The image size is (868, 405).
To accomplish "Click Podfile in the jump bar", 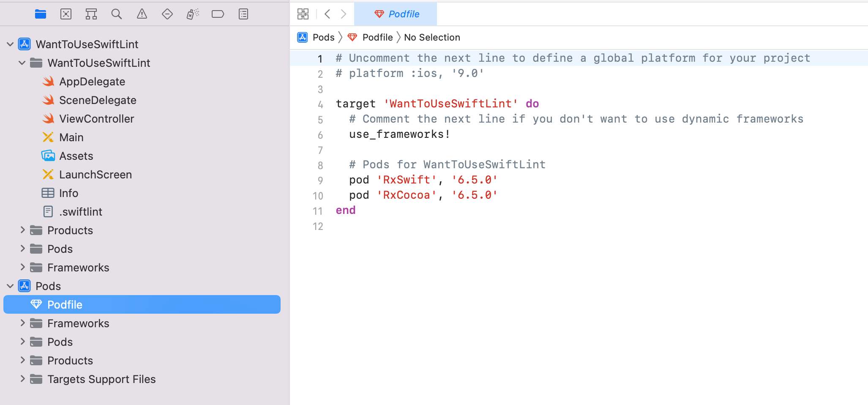I will (x=378, y=37).
